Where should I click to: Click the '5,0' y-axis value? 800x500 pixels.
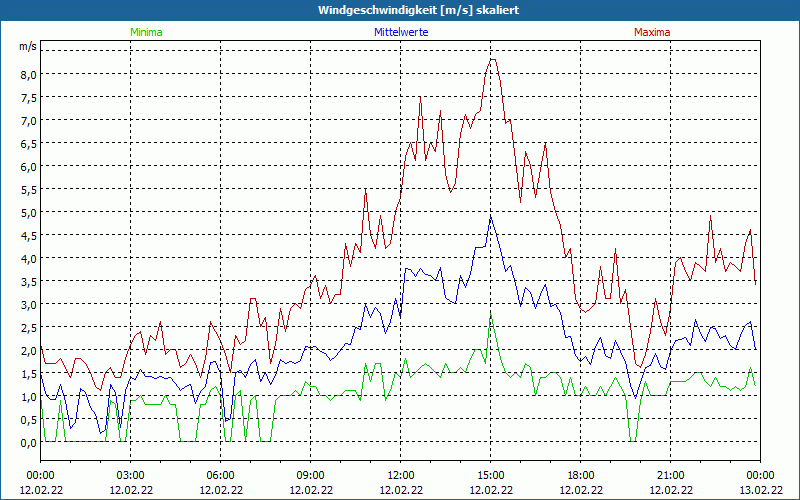point(29,212)
